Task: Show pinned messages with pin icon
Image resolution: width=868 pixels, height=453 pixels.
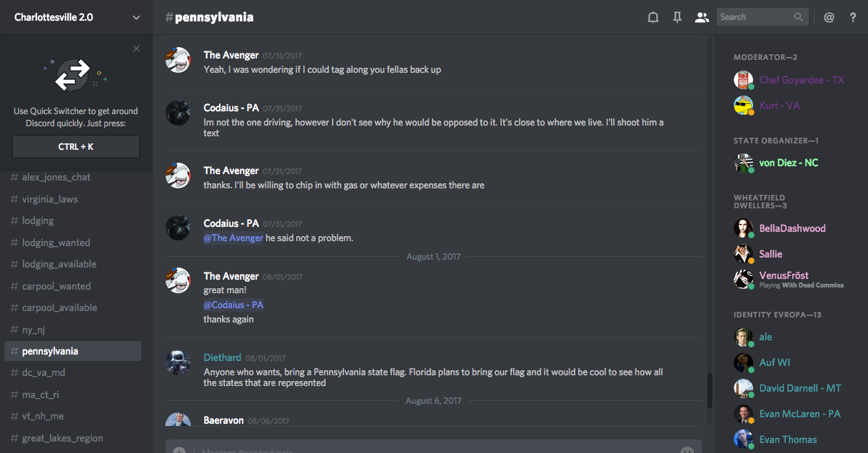Action: click(677, 17)
